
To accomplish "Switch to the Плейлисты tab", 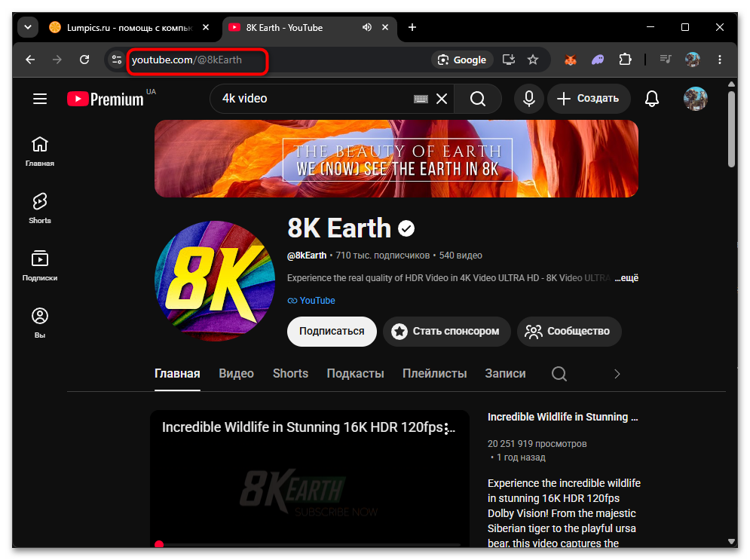I will coord(435,374).
